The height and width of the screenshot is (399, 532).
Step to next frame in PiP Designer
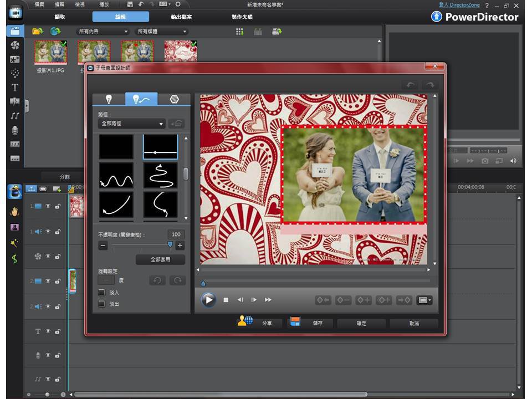254,300
